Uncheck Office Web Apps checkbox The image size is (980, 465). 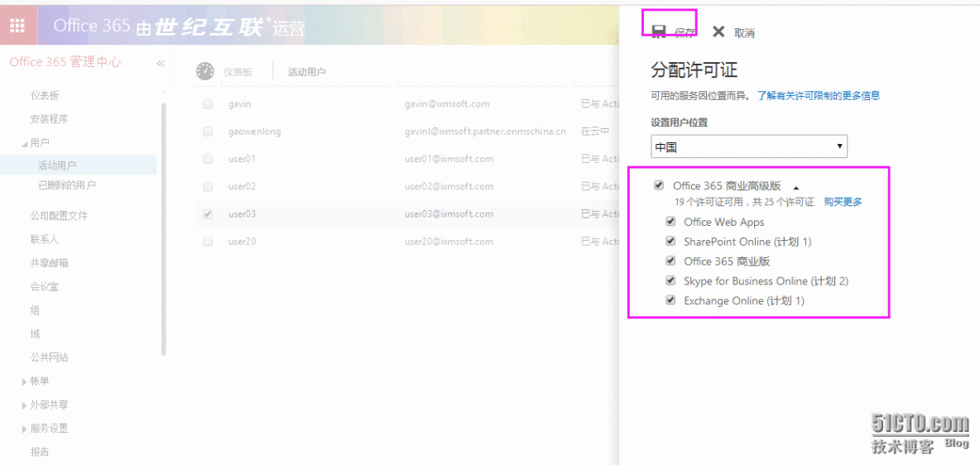[x=671, y=221]
